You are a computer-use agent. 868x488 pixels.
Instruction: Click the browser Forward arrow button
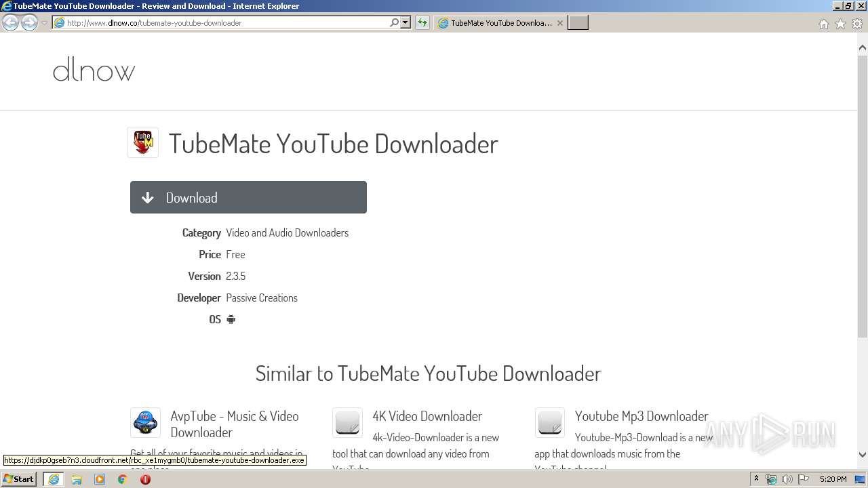[x=29, y=22]
